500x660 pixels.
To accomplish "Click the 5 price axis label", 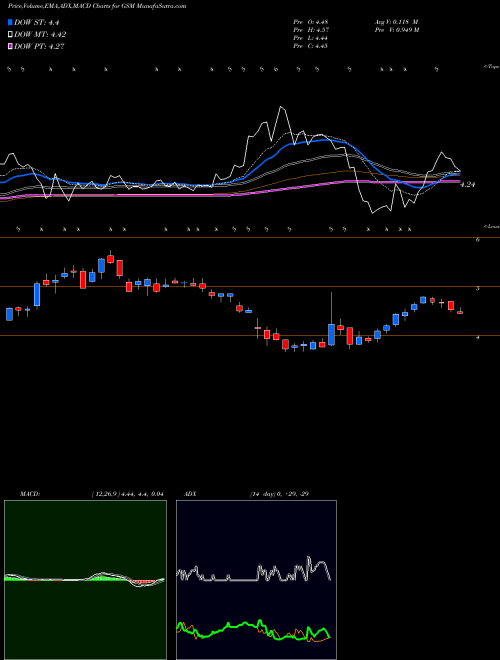I will pyautogui.click(x=478, y=288).
